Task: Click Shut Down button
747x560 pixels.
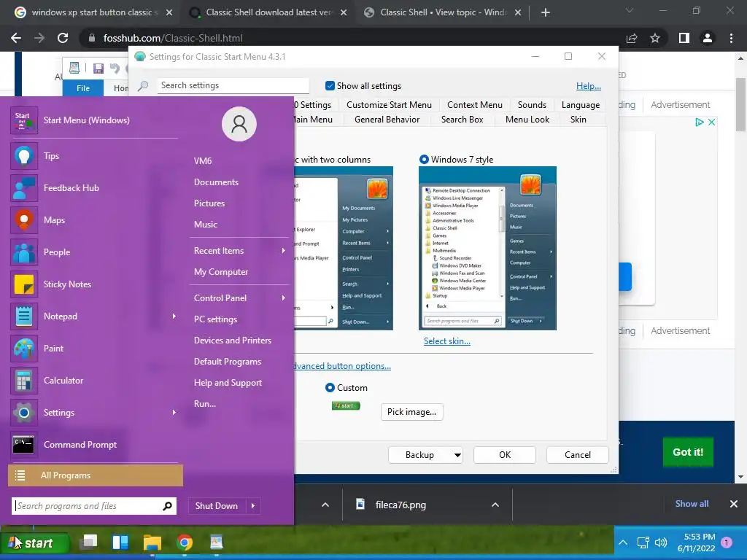Action: click(217, 506)
